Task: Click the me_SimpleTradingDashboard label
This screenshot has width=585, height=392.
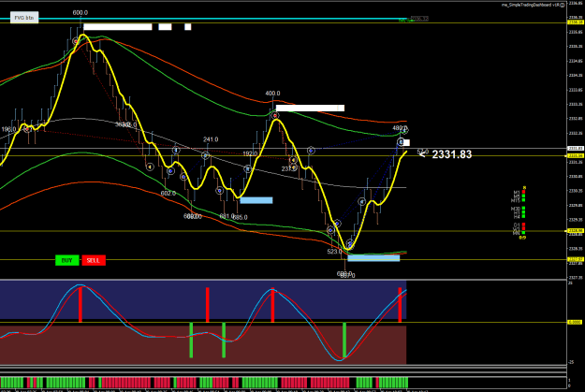Action: pyautogui.click(x=530, y=5)
